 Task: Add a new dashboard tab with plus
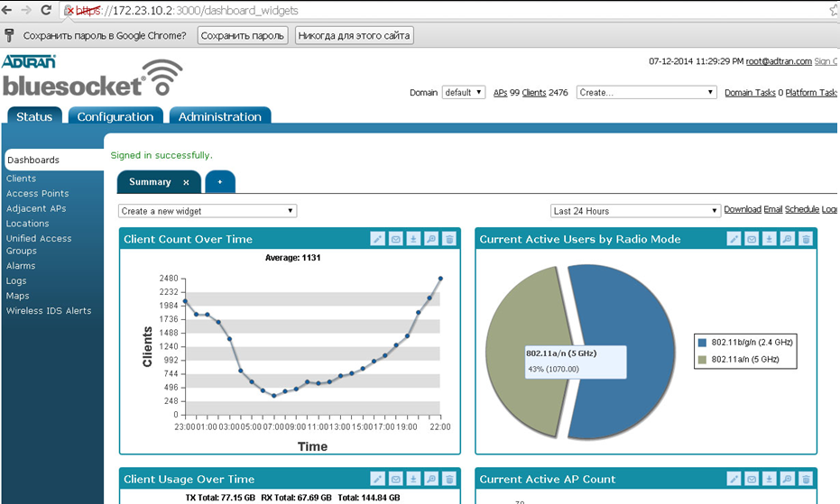[219, 182]
